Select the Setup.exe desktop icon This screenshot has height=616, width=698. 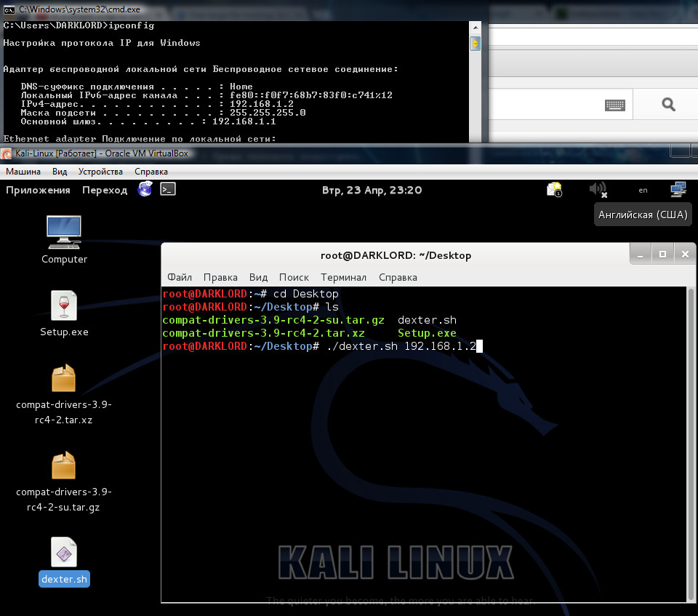[x=64, y=305]
